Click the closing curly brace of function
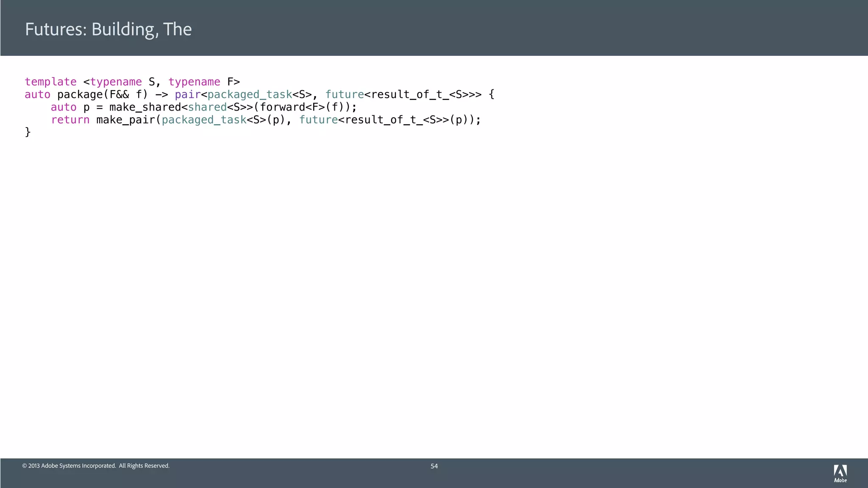The height and width of the screenshot is (488, 868). 28,132
